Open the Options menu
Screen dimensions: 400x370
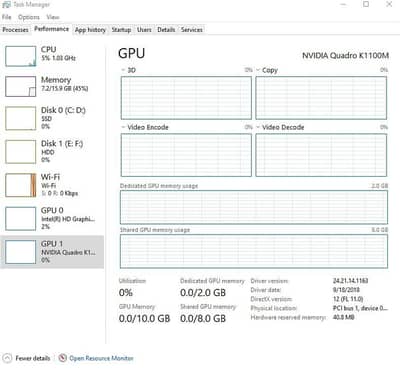(29, 17)
